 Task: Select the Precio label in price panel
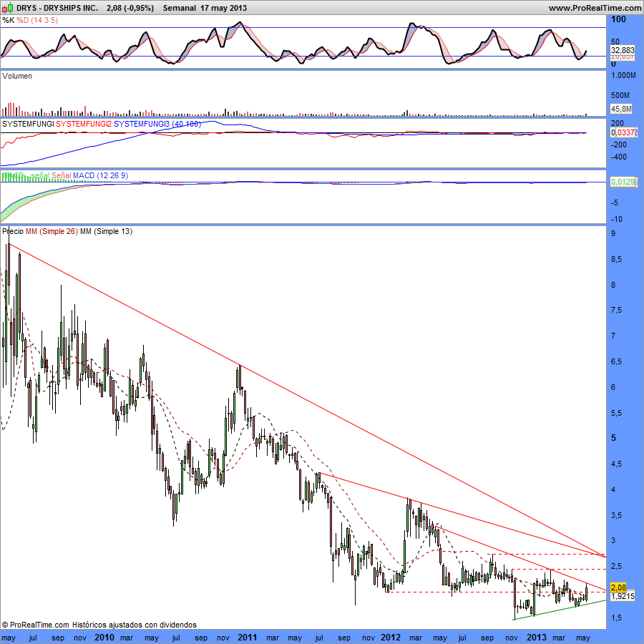13,231
